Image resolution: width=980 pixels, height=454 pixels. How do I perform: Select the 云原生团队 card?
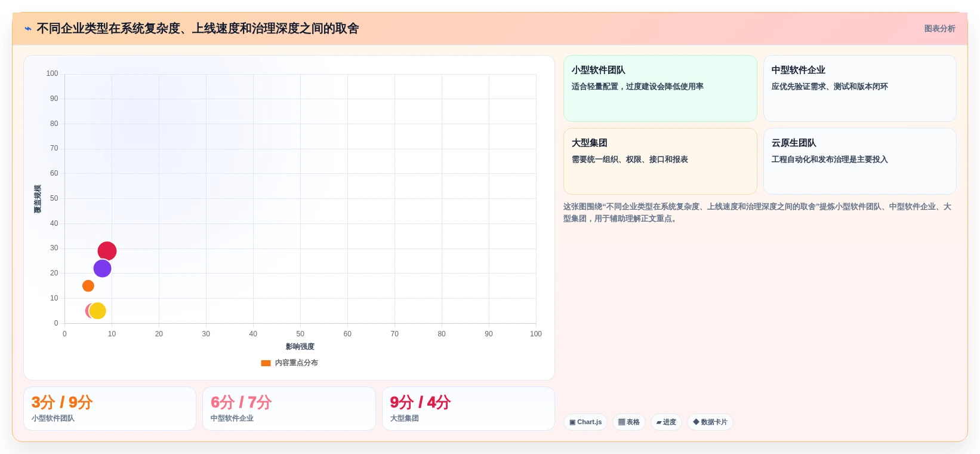(859, 161)
